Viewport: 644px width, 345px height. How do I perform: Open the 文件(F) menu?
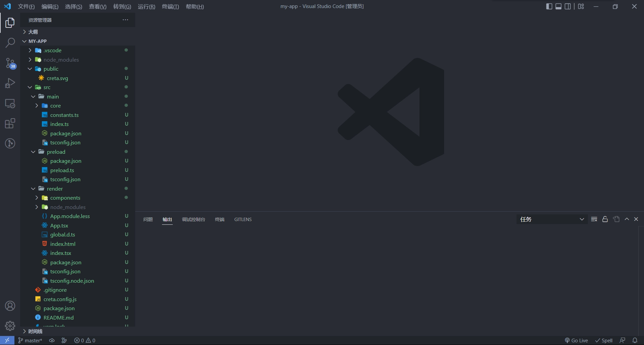26,7
